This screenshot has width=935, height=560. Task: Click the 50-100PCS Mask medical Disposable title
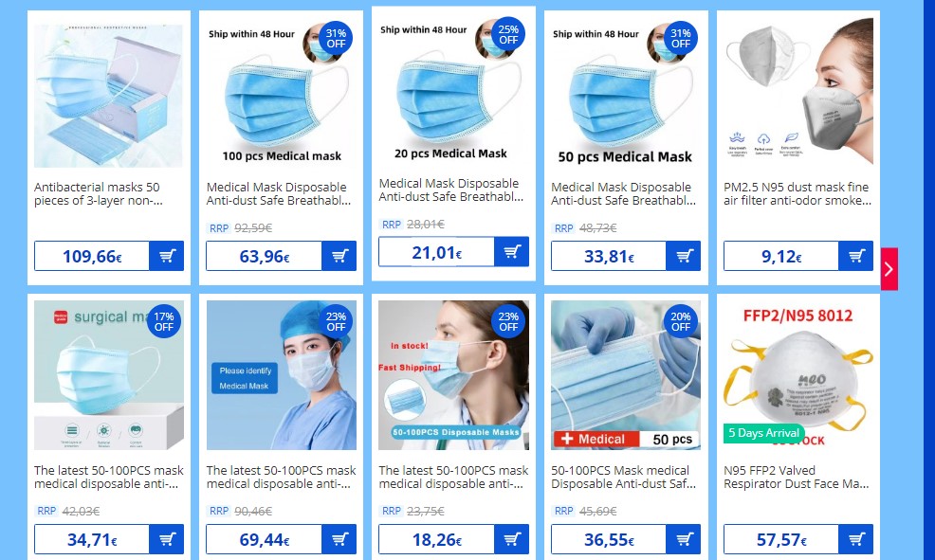[623, 478]
